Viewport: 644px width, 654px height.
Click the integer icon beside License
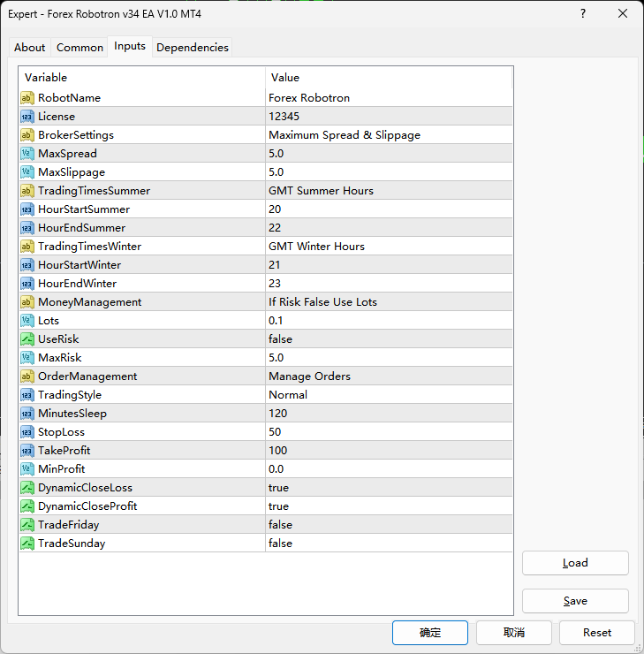27,117
